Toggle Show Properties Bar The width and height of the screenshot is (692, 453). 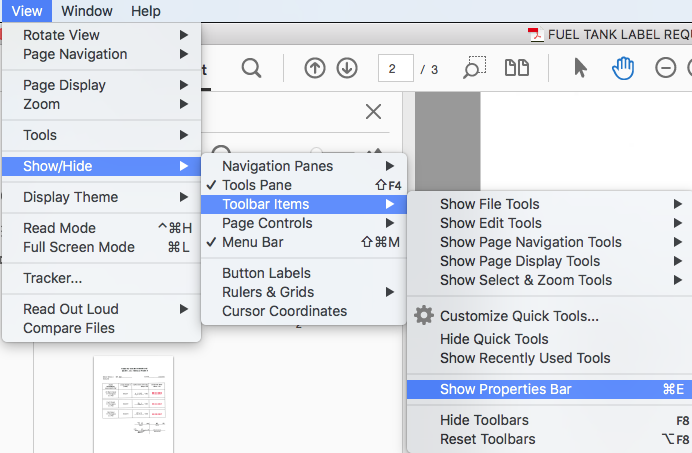point(549,389)
